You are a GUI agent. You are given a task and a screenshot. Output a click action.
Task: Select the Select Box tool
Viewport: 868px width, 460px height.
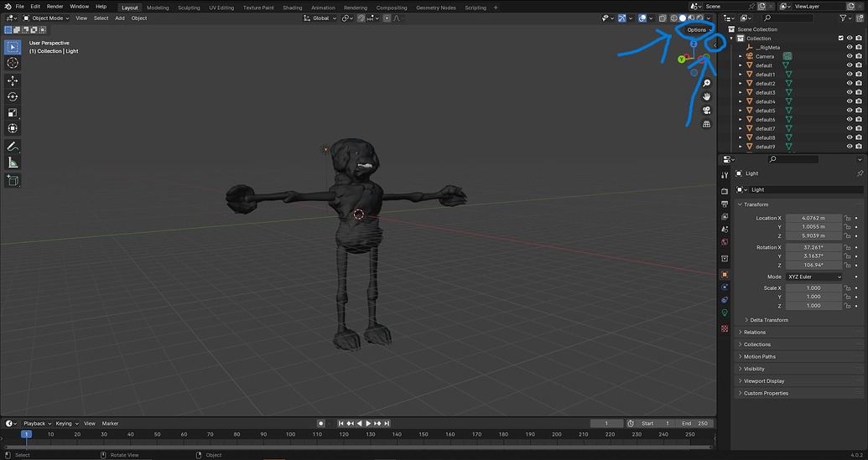[x=13, y=47]
